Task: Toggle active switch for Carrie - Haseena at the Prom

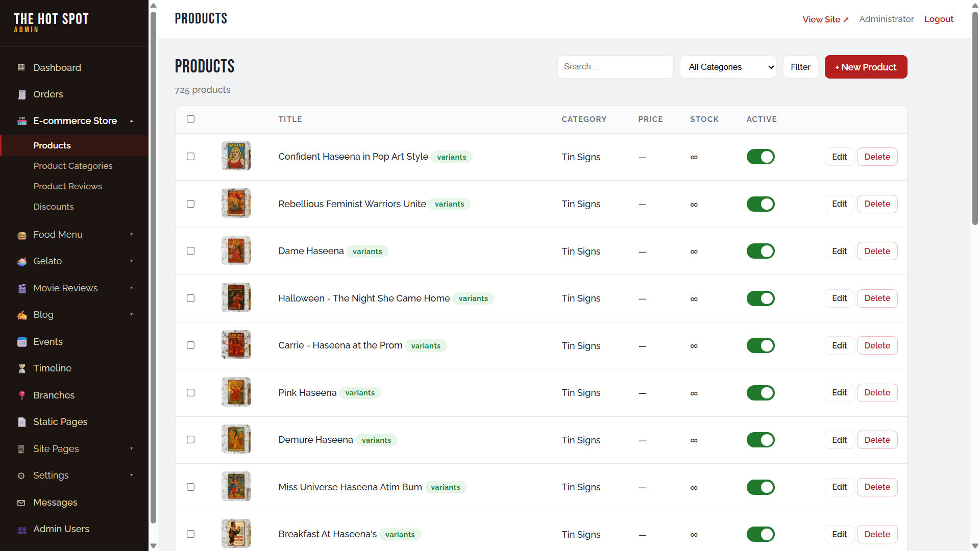Action: [761, 345]
